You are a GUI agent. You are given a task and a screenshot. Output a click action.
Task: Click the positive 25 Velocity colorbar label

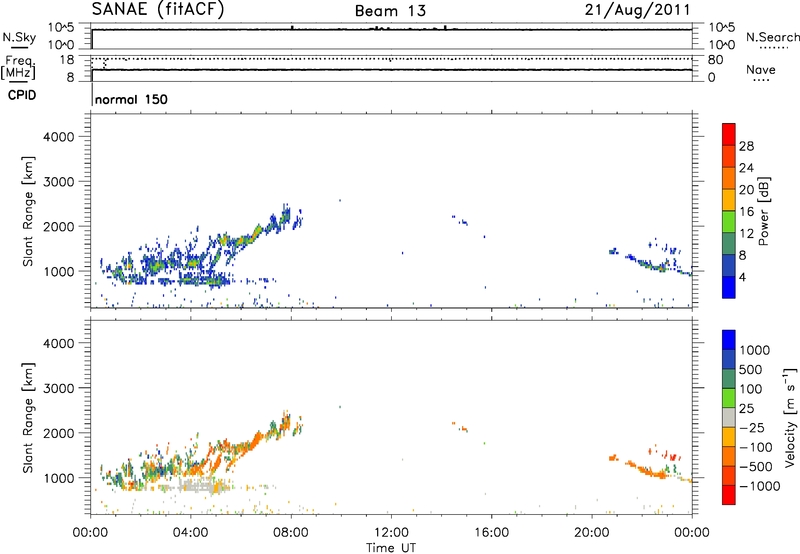[747, 408]
